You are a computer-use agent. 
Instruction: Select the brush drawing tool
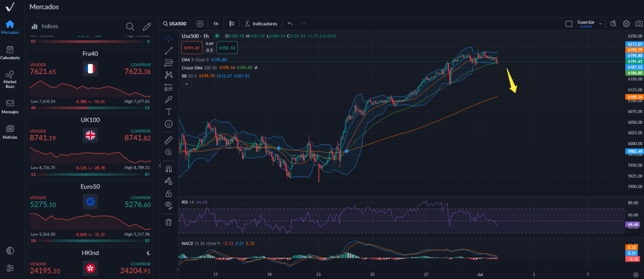coord(169,99)
